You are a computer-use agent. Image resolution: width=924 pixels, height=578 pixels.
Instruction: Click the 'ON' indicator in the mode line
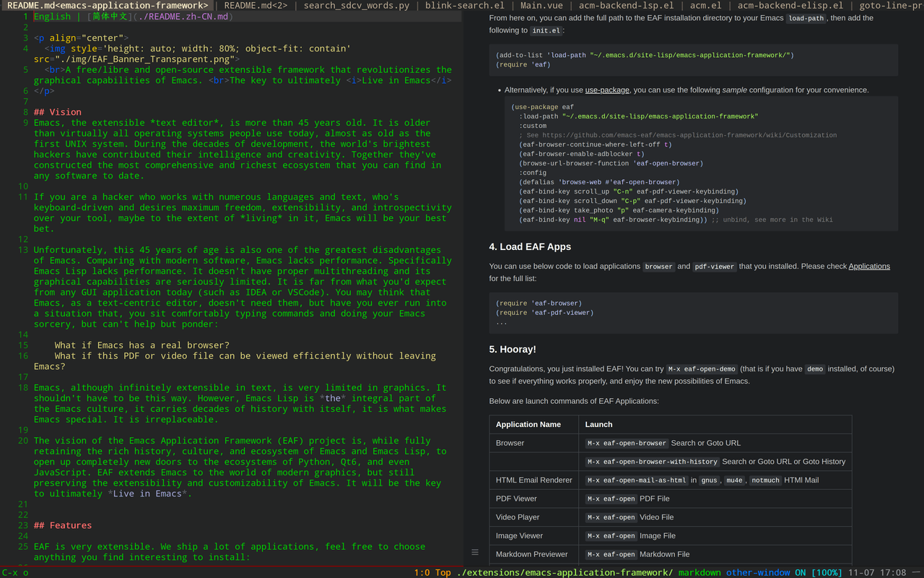coord(801,572)
